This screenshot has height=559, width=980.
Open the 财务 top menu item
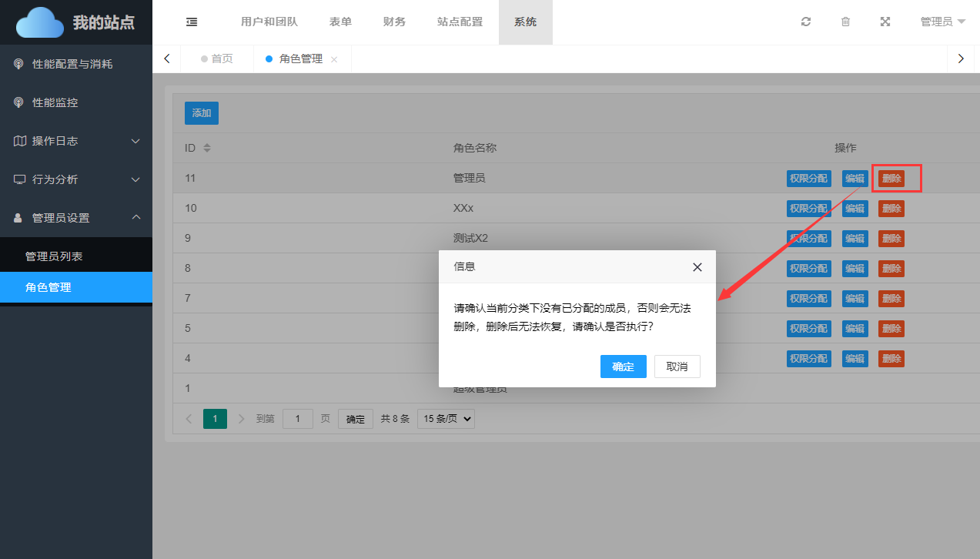pyautogui.click(x=394, y=22)
